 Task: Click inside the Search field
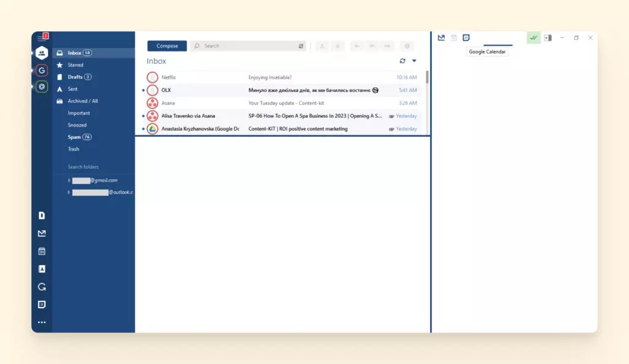point(246,45)
